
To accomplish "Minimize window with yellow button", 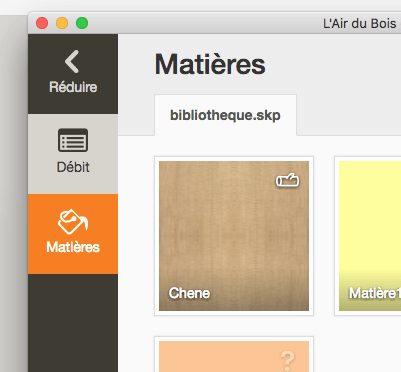I will pyautogui.click(x=62, y=23).
